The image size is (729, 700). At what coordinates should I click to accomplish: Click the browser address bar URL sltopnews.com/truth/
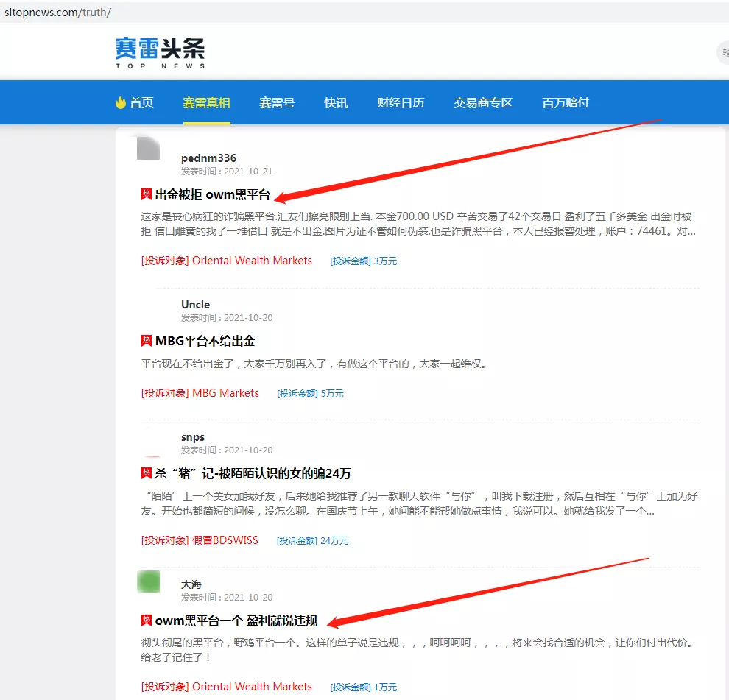point(57,13)
